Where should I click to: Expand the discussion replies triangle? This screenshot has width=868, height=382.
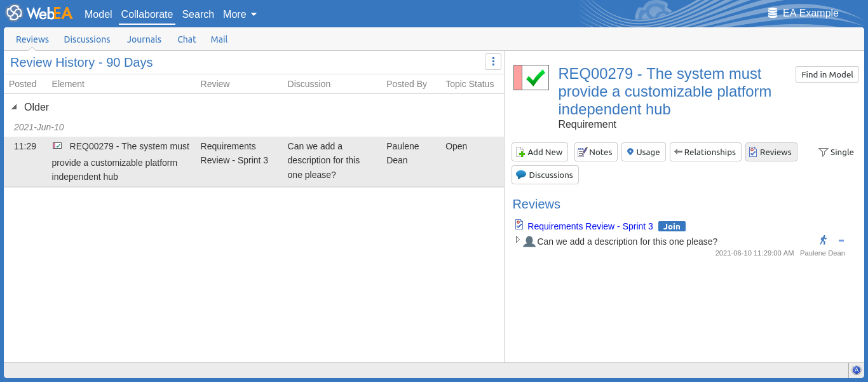coord(517,240)
